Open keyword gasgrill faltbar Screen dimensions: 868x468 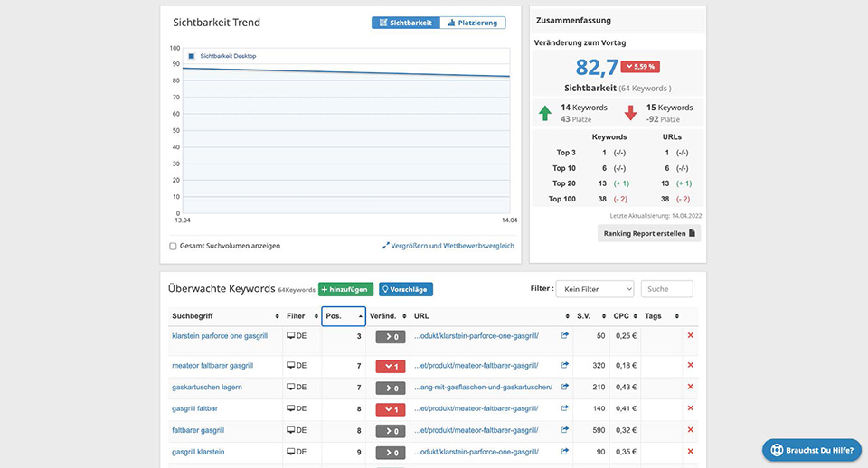(195, 408)
